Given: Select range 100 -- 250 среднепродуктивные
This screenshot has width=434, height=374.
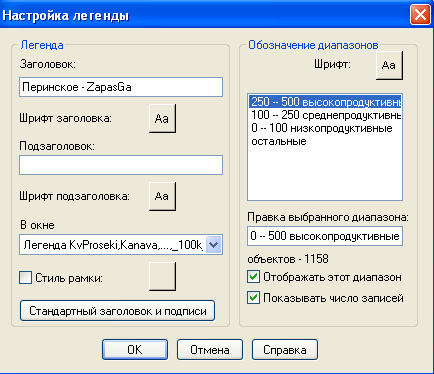Looking at the screenshot, I should pyautogui.click(x=325, y=115).
